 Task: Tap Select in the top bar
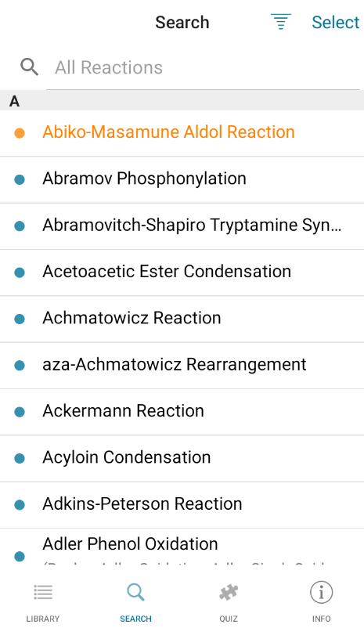(336, 23)
